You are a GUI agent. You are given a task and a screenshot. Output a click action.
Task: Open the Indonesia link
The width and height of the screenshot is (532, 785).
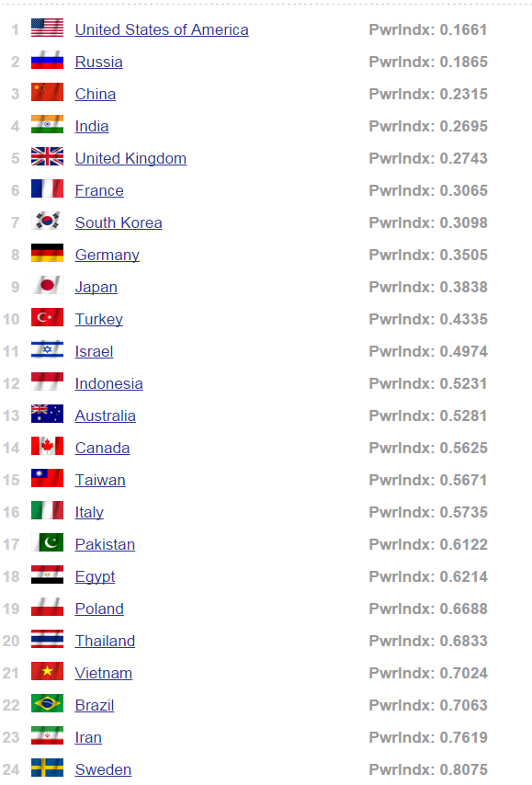point(108,383)
